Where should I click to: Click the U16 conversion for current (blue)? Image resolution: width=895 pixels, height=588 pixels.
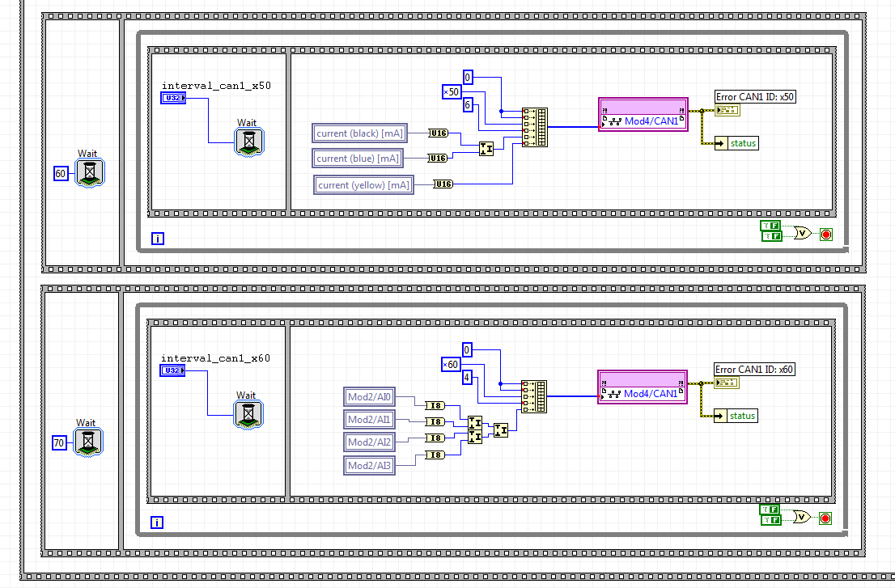(x=438, y=158)
